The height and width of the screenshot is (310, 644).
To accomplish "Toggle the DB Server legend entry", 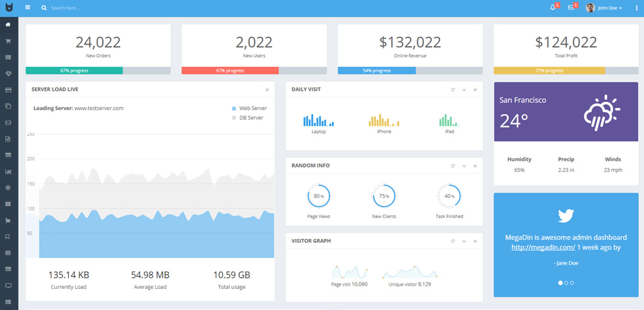I will (x=248, y=118).
